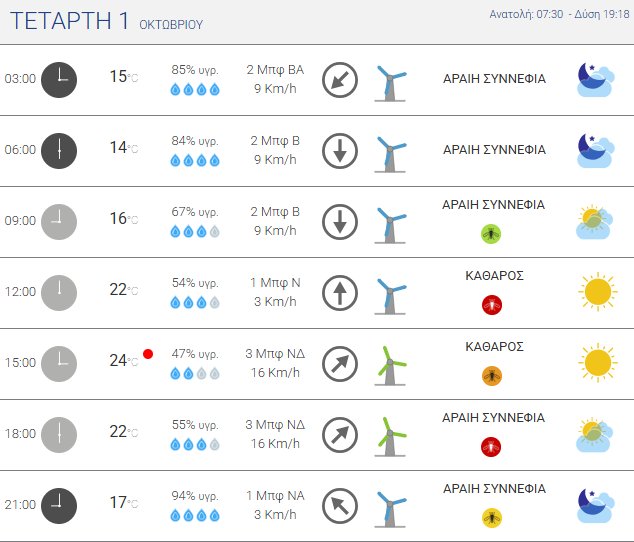Click the northeast wind arrow at 03:00
634x542 pixels.
coord(340,80)
